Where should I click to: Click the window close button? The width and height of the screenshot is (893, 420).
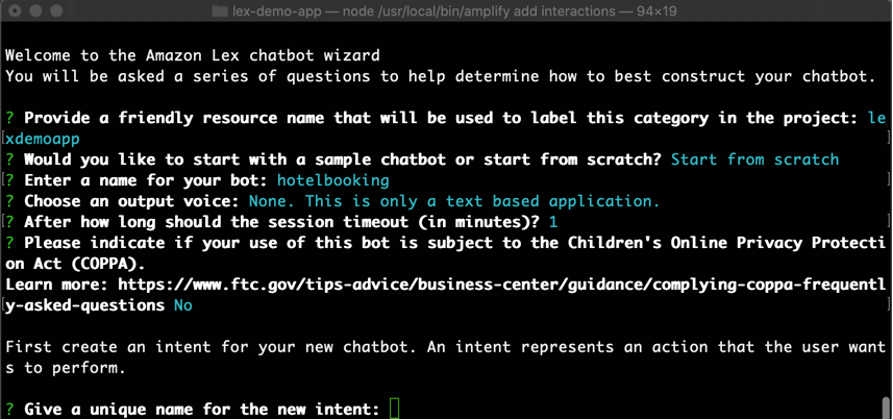[x=15, y=11]
